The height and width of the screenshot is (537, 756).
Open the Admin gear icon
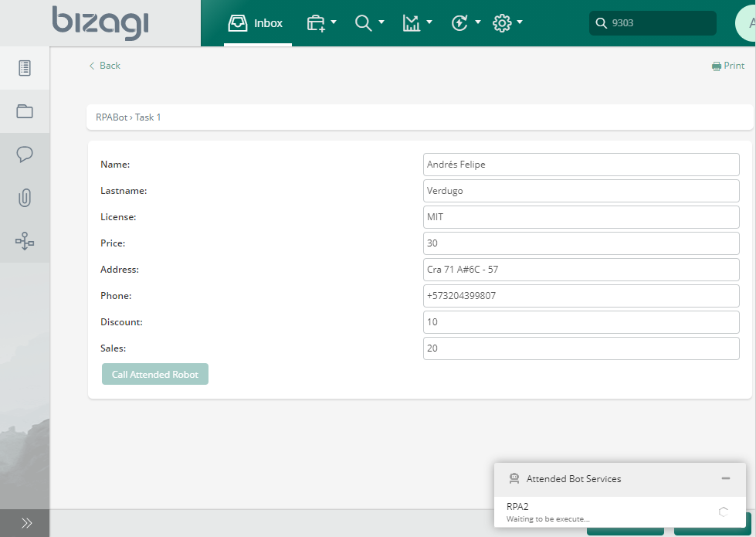tap(502, 22)
